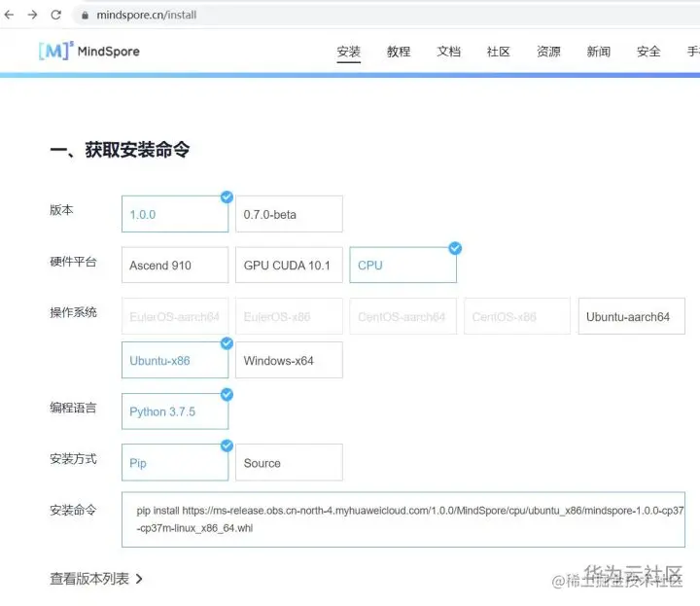This screenshot has height=606, width=700.
Task: Select Python 3.7.5 language option
Action: coord(175,411)
